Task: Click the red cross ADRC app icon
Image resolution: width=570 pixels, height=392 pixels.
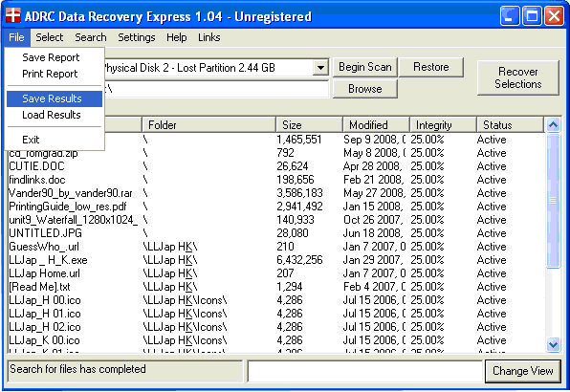Action: [13, 15]
